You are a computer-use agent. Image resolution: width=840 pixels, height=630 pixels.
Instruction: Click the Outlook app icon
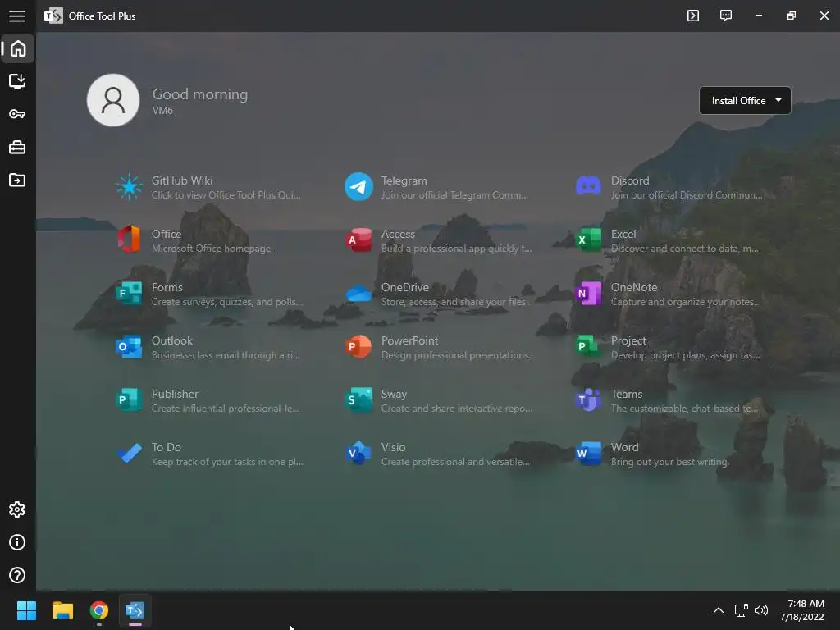coord(129,347)
